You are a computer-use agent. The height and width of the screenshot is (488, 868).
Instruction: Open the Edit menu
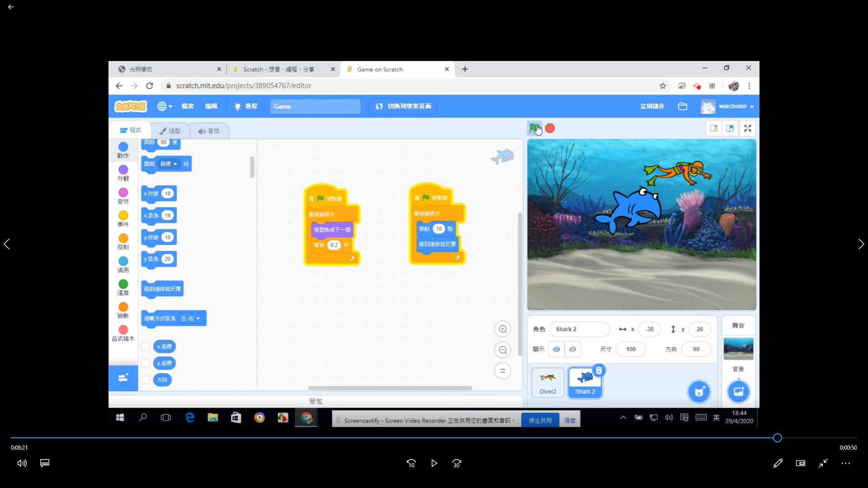tap(211, 107)
